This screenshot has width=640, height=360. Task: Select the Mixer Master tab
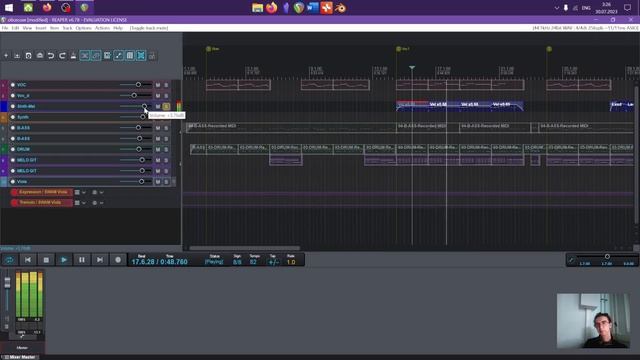tap(20, 357)
